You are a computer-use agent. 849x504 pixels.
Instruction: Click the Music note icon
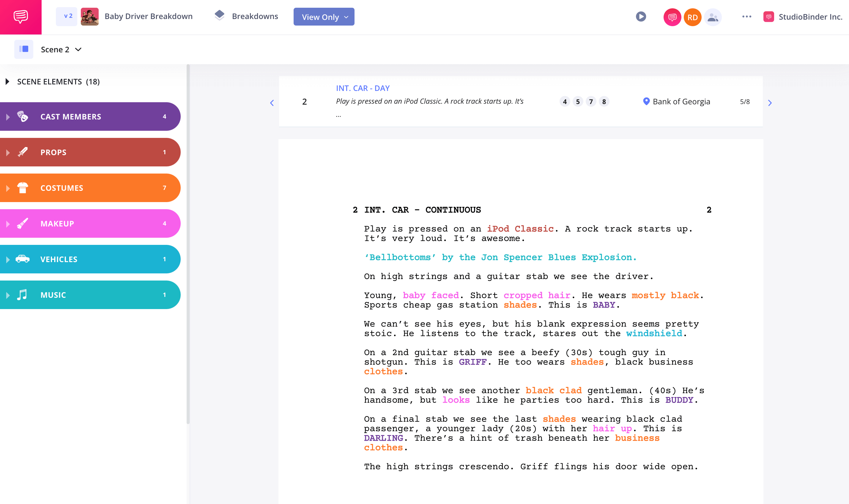(22, 295)
